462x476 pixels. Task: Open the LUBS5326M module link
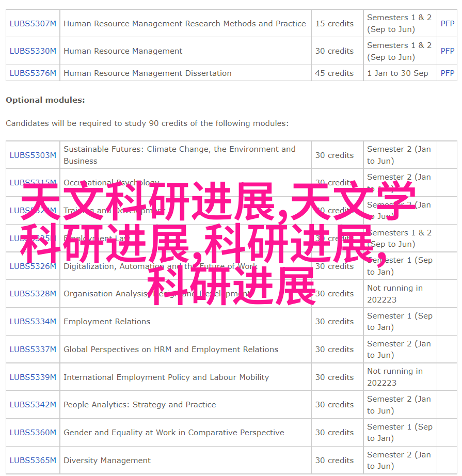tap(33, 266)
